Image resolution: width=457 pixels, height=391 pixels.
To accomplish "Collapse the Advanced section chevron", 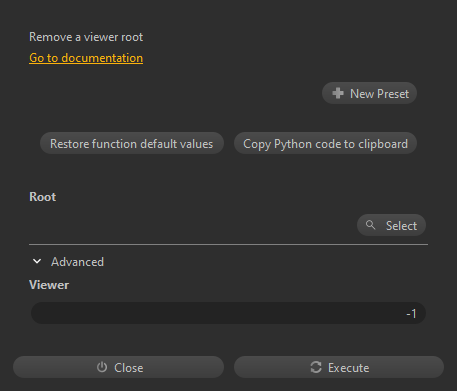I will coord(37,261).
